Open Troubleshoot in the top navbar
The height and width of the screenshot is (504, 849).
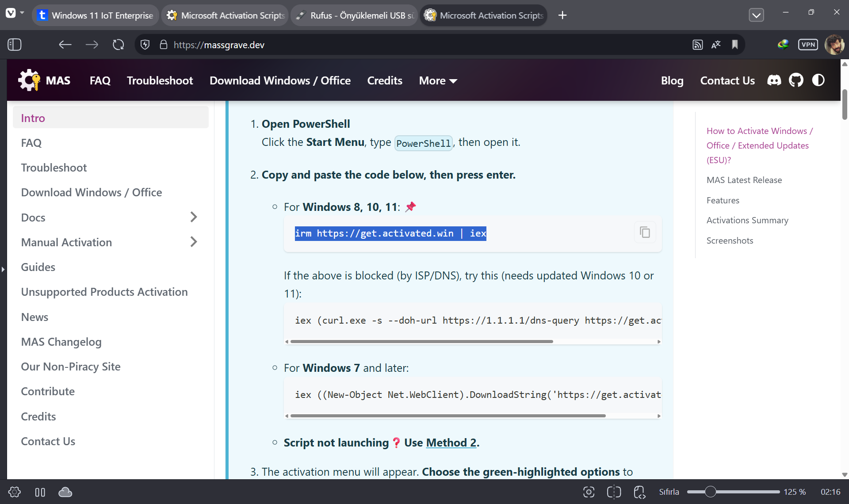pyautogui.click(x=160, y=80)
